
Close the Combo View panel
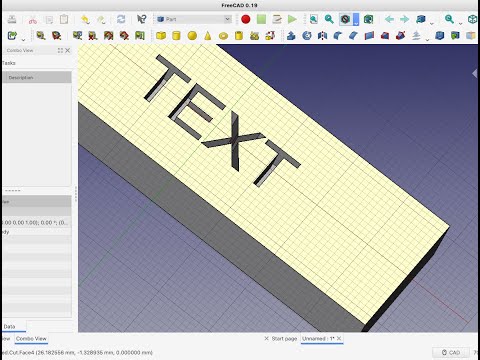68,50
